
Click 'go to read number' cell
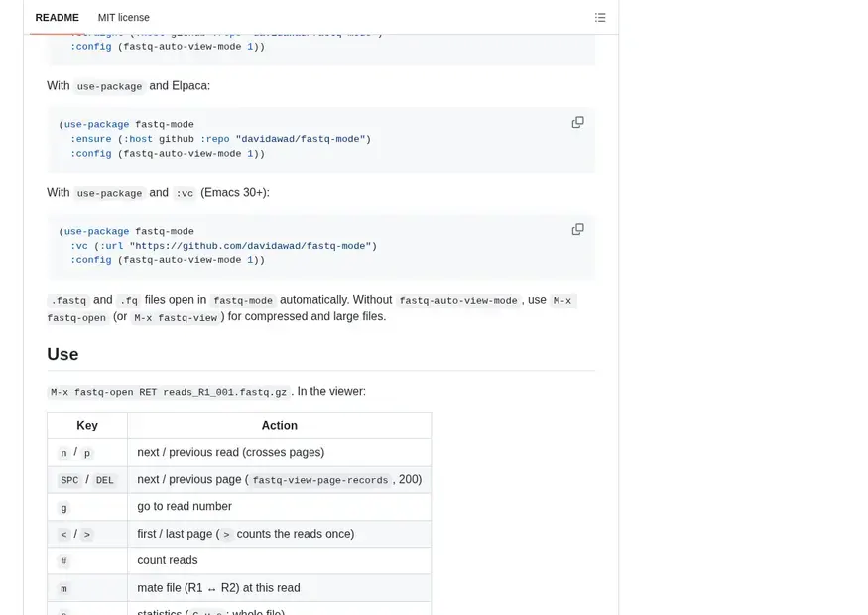click(x=279, y=507)
